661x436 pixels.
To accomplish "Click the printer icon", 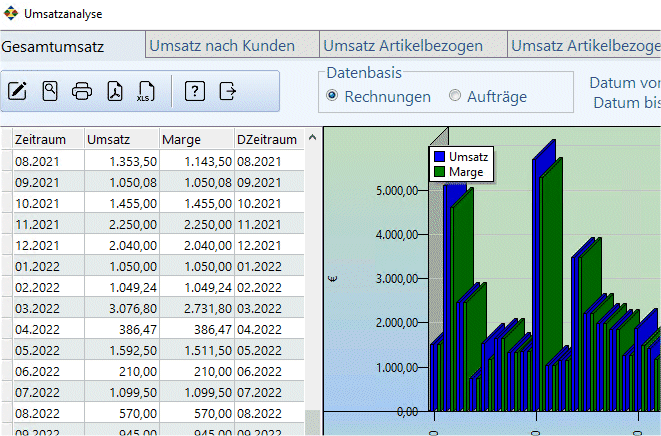I will 82,91.
